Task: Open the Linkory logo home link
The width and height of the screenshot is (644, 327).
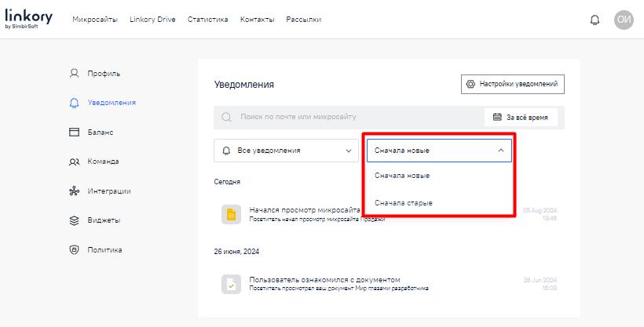Action: 29,19
